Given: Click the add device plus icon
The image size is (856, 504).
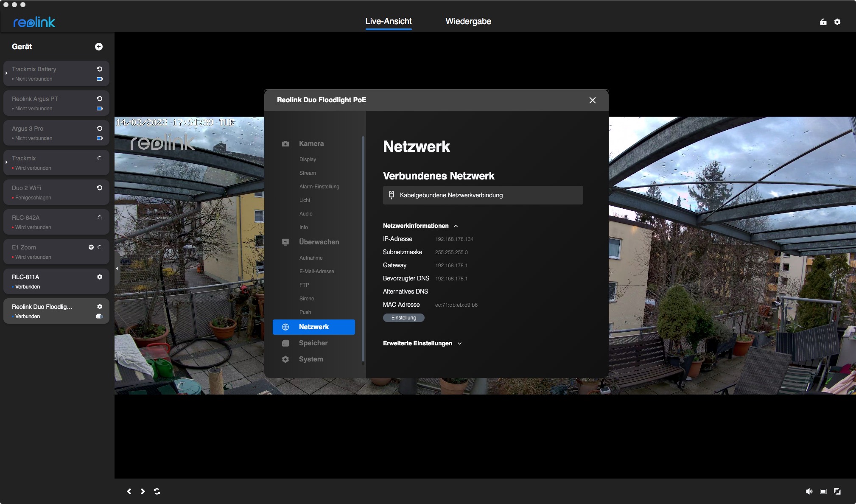Looking at the screenshot, I should tap(99, 47).
